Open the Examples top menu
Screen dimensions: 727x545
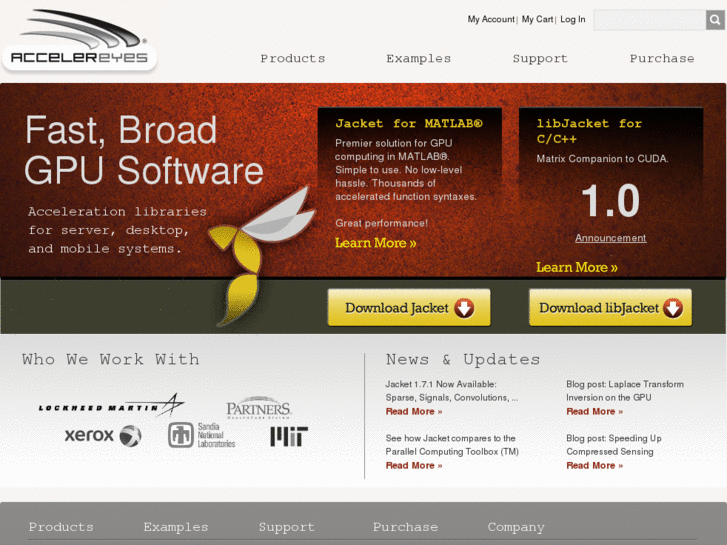pos(418,58)
